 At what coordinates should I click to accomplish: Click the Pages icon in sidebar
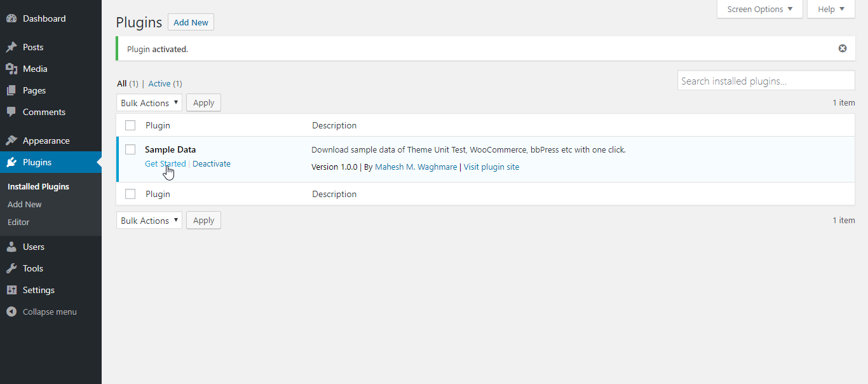(11, 90)
